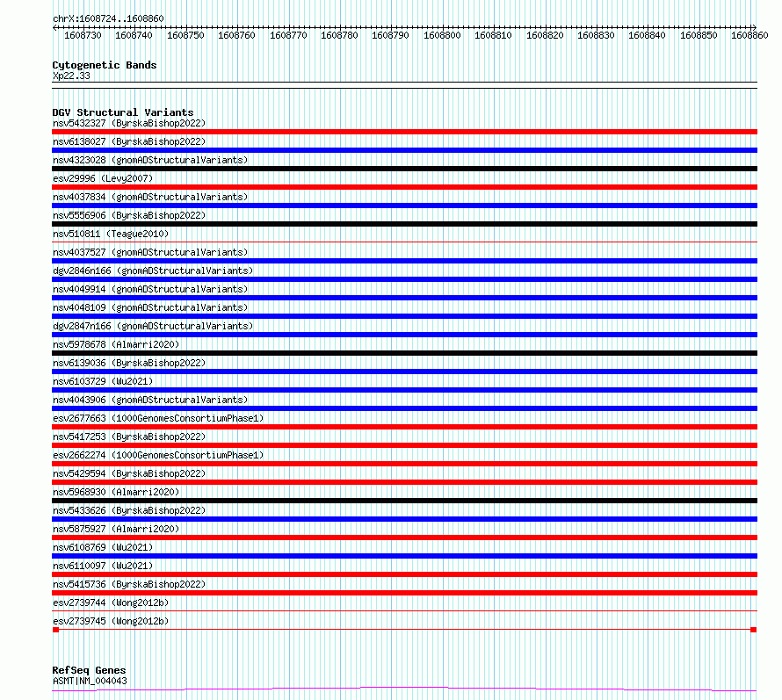Click the left red endpoint square of esv2739745

click(56, 630)
